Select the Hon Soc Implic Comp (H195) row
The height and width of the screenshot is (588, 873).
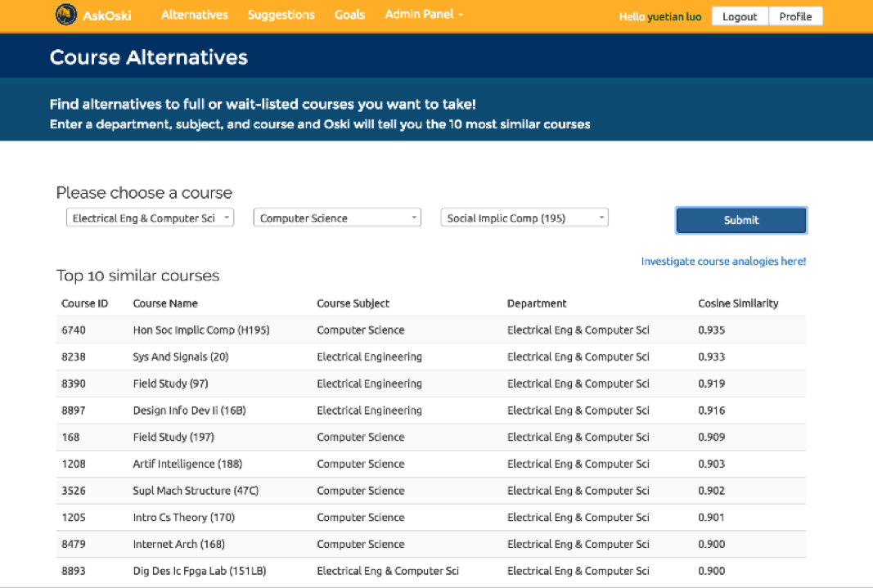pyautogui.click(x=201, y=330)
